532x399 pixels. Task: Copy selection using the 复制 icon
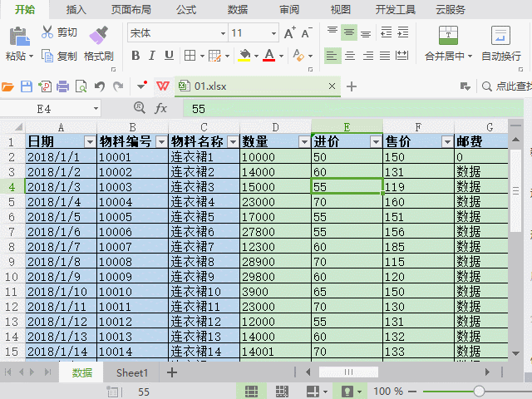click(47, 56)
